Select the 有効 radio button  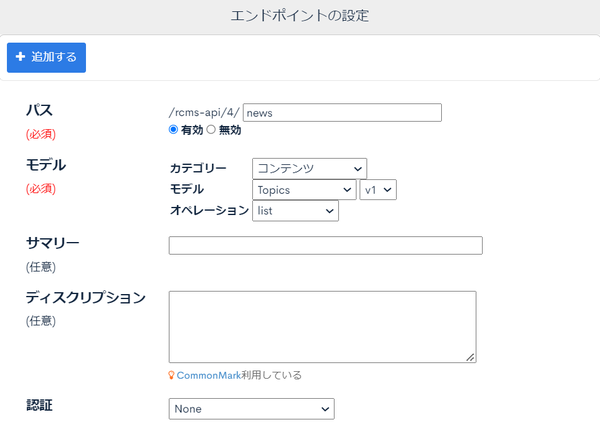(173, 130)
